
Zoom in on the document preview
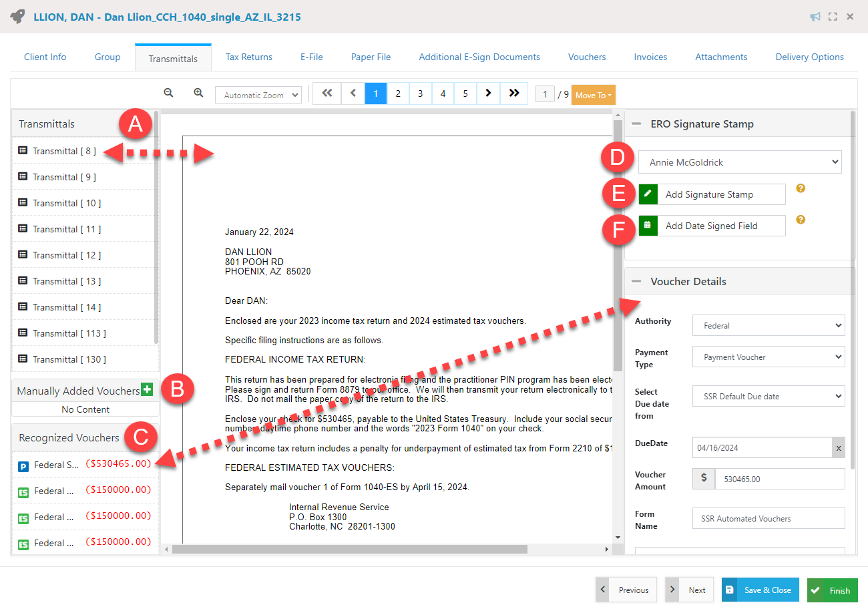click(198, 93)
